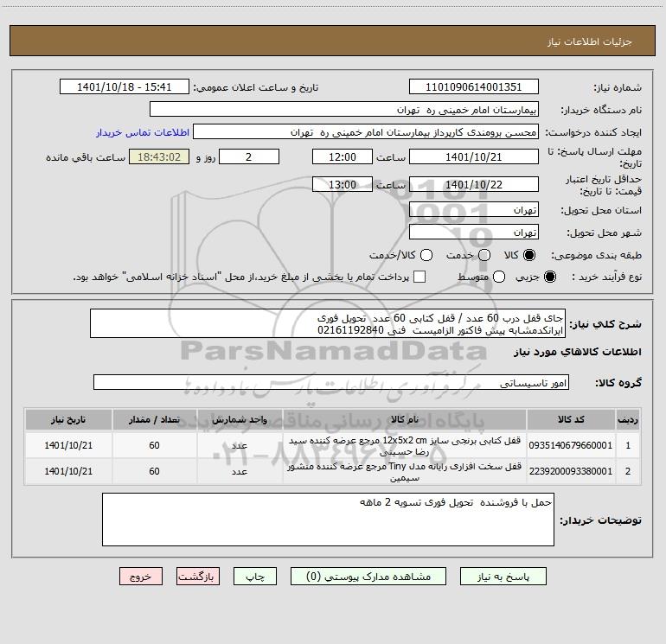Viewport: 666px width, 644px height.
Task: Click the price validity time 13:00 field
Action: coord(343,184)
